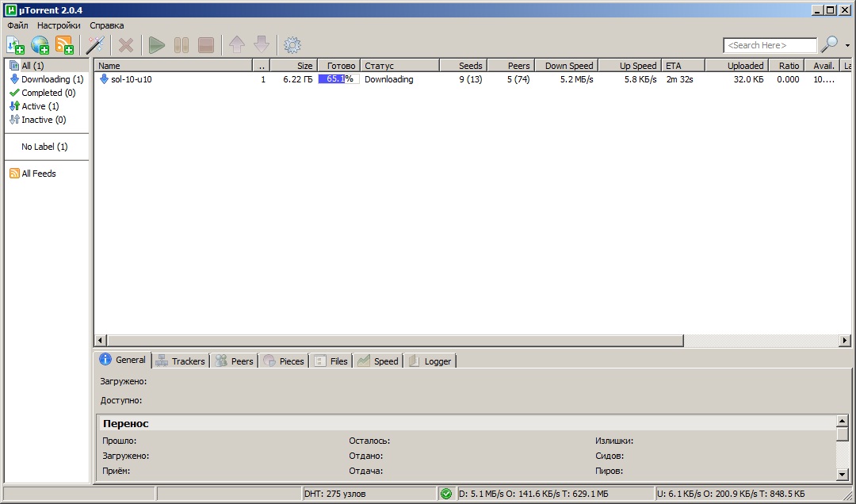Select All Feeds in the sidebar
Screen dimensions: 856x504
click(38, 174)
